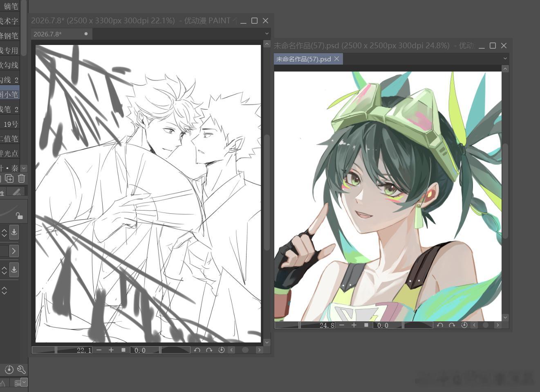The image size is (540, 392).
Task: Open the bottom-left panel dropdown chevron
Action: (x=24, y=382)
